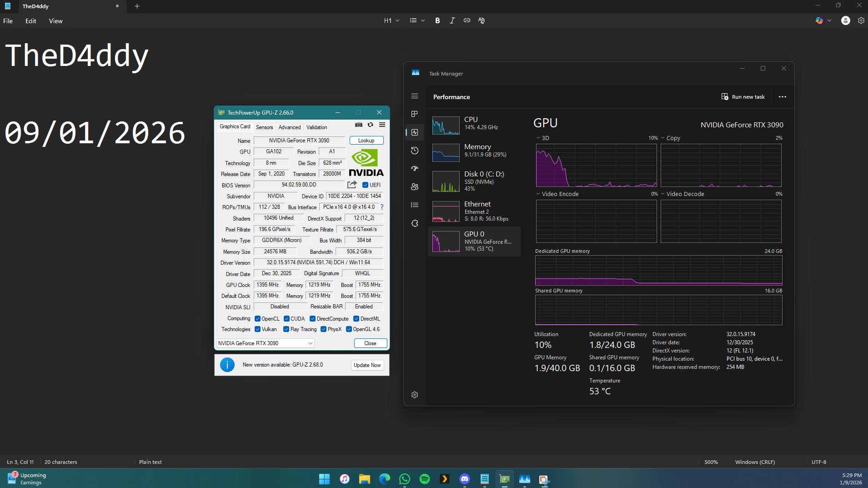Click the Update Now button
This screenshot has width=868, height=488.
point(367,365)
